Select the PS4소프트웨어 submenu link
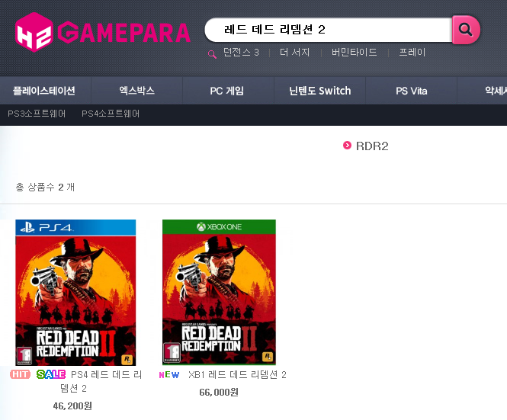The height and width of the screenshot is (420, 507). [111, 114]
